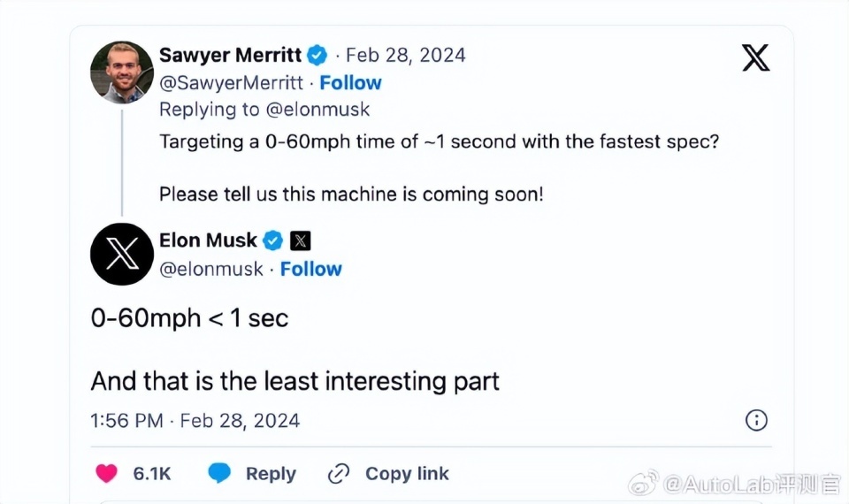The image size is (849, 504).
Task: Like the tweet with the heart icon
Action: (107, 473)
